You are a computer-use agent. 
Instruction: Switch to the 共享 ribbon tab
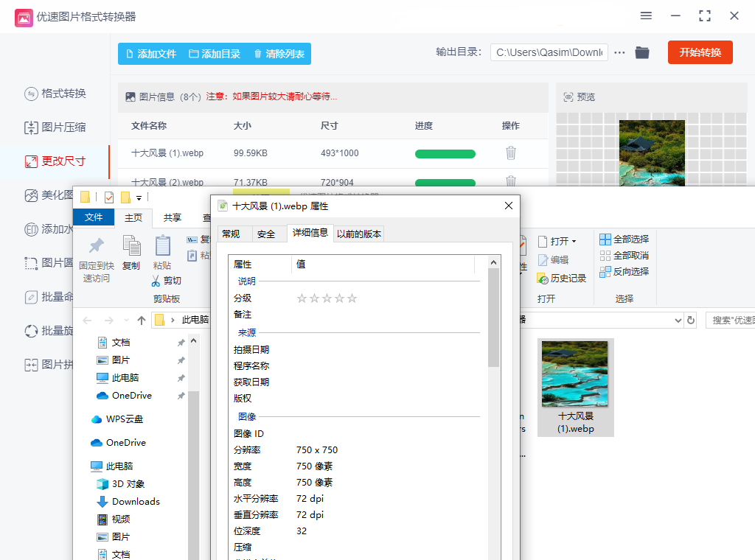point(172,218)
